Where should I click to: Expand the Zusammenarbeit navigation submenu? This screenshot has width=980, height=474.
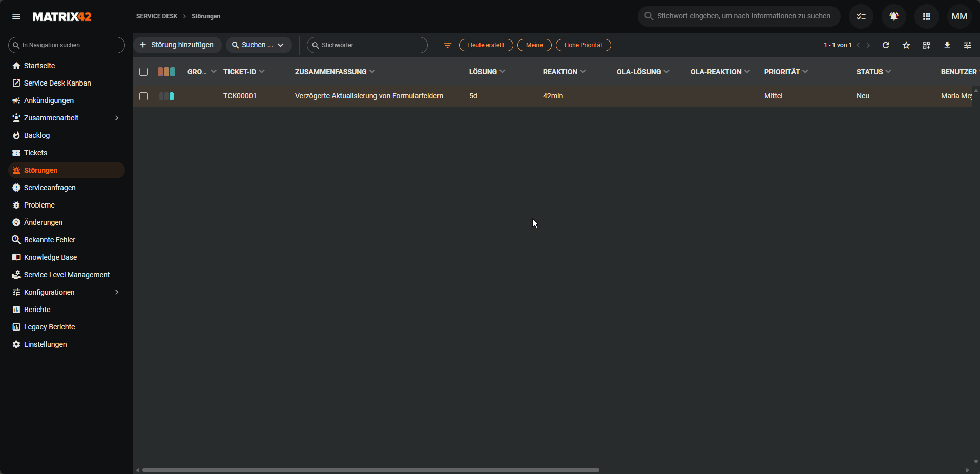point(117,118)
